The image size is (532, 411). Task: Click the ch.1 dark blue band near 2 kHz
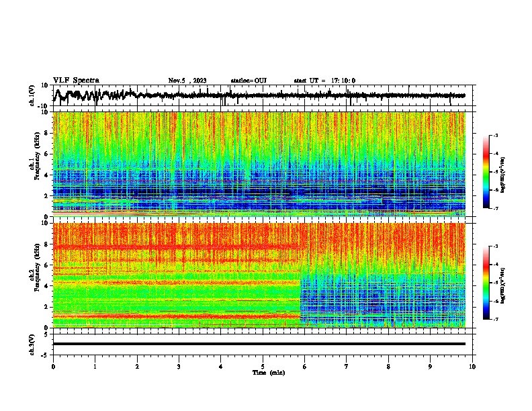259,191
